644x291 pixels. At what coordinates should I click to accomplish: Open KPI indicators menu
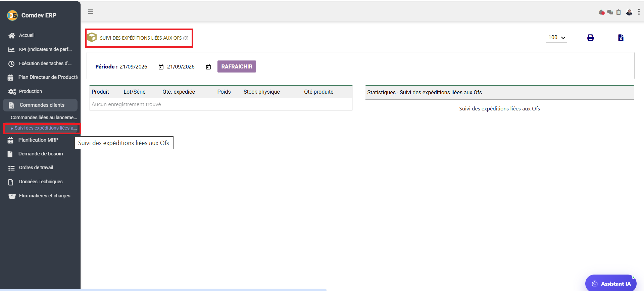pos(40,49)
